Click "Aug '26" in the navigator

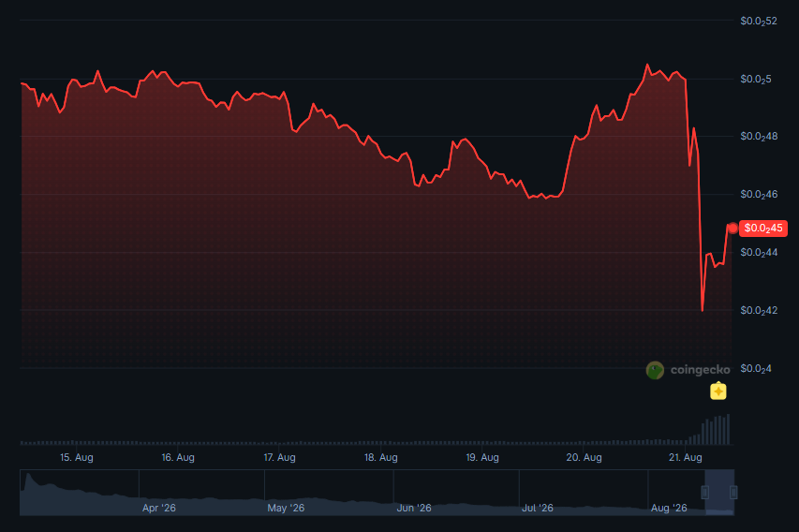tap(669, 508)
